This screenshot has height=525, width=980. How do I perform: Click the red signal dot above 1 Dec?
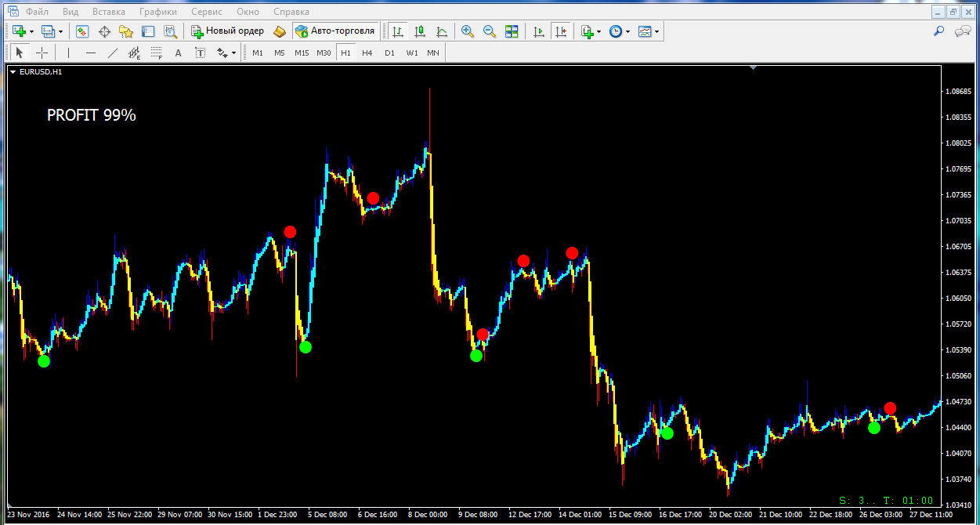tap(290, 232)
